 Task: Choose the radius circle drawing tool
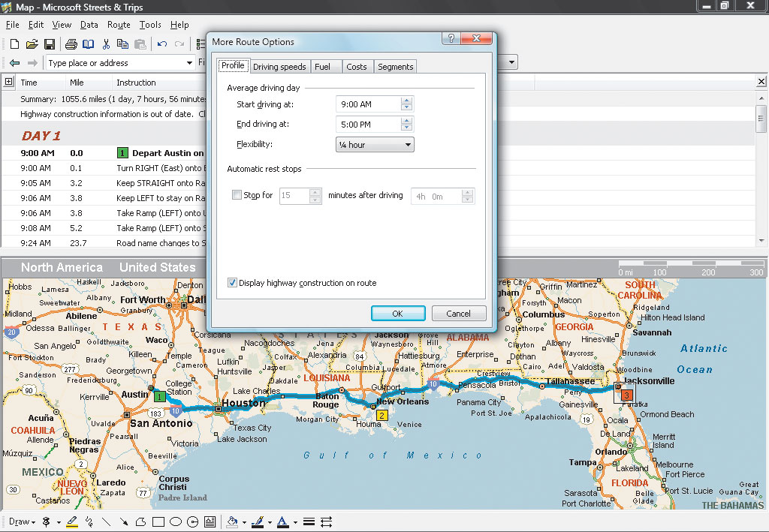point(193,521)
